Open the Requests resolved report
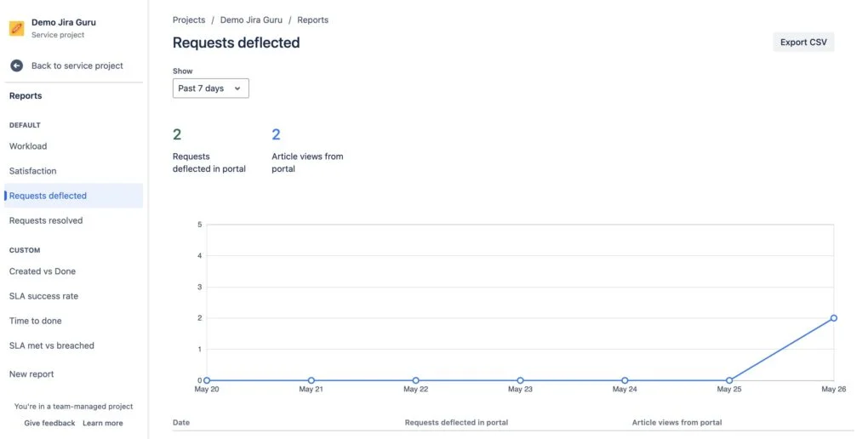The image size is (868, 439). pyautogui.click(x=46, y=220)
